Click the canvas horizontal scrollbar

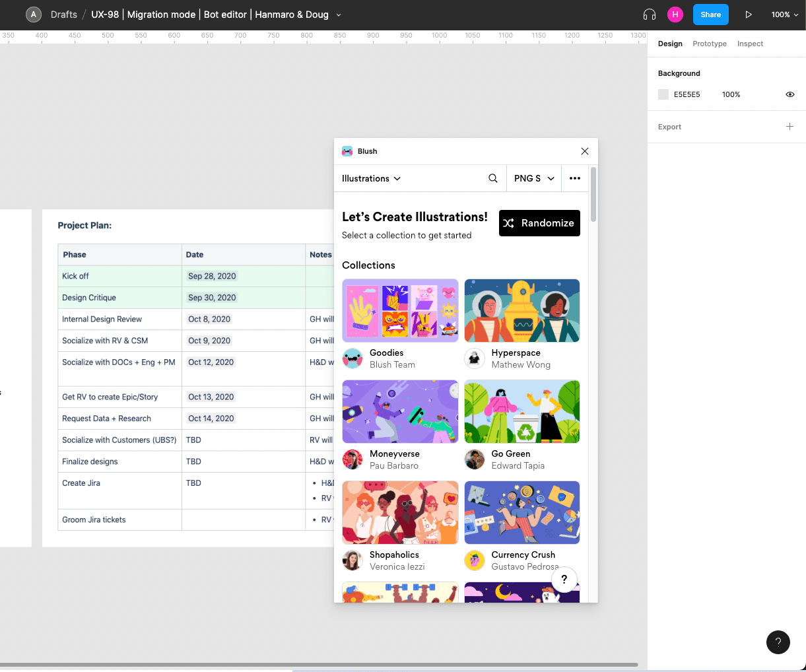[x=319, y=664]
